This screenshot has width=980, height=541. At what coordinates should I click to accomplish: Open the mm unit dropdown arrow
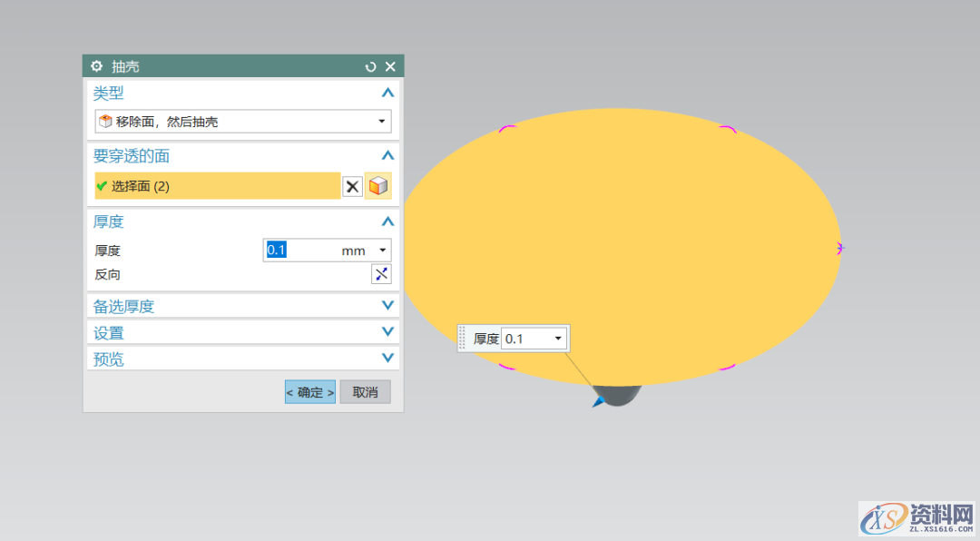click(382, 251)
